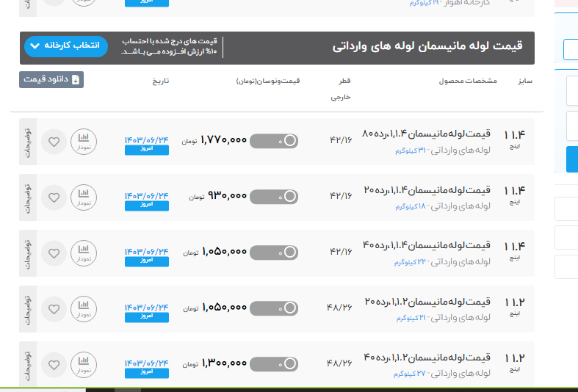Click the قیمت و نوسان column header
The image size is (578, 392).
coord(268,80)
